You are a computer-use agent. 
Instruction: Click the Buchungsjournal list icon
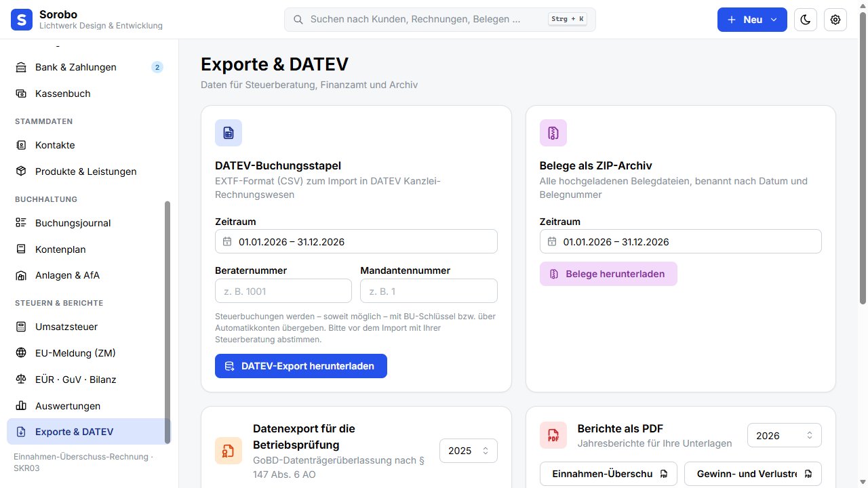click(x=21, y=223)
